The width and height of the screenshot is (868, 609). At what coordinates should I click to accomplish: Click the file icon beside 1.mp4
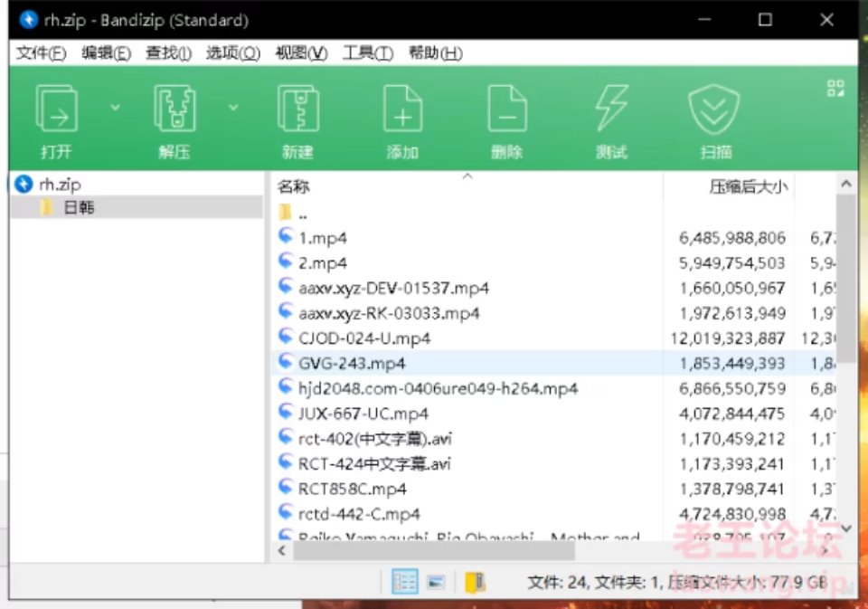pos(286,236)
